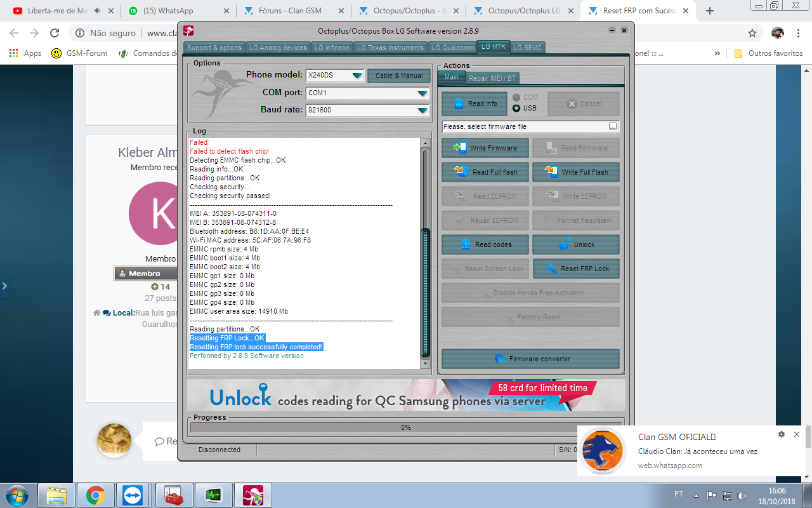
Task: Dismiss the Clan GSM OFICIAL notification
Action: (x=797, y=434)
